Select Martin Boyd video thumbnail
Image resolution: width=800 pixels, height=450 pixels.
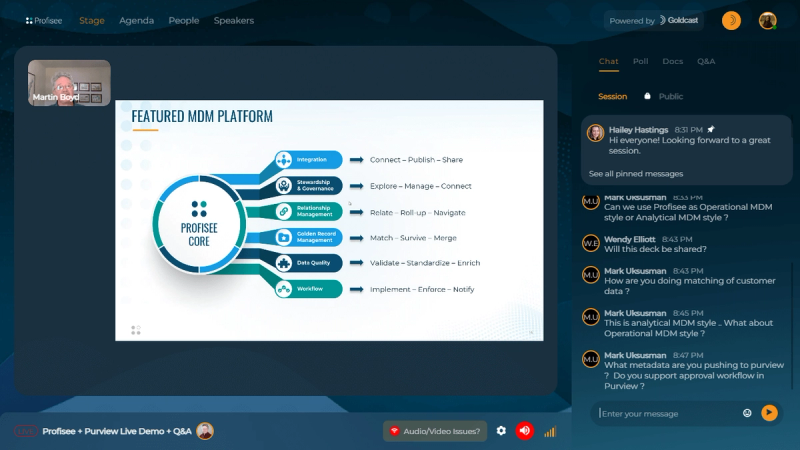click(69, 83)
